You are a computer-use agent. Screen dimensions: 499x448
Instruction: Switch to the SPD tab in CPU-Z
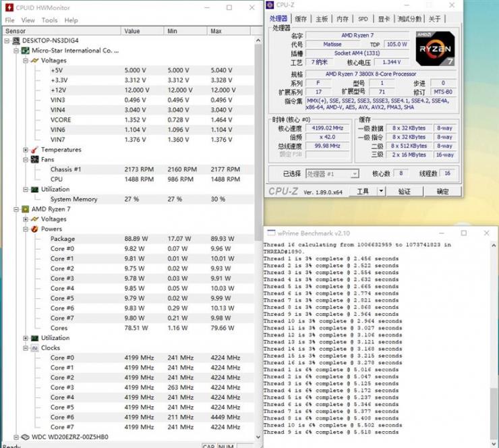point(363,19)
